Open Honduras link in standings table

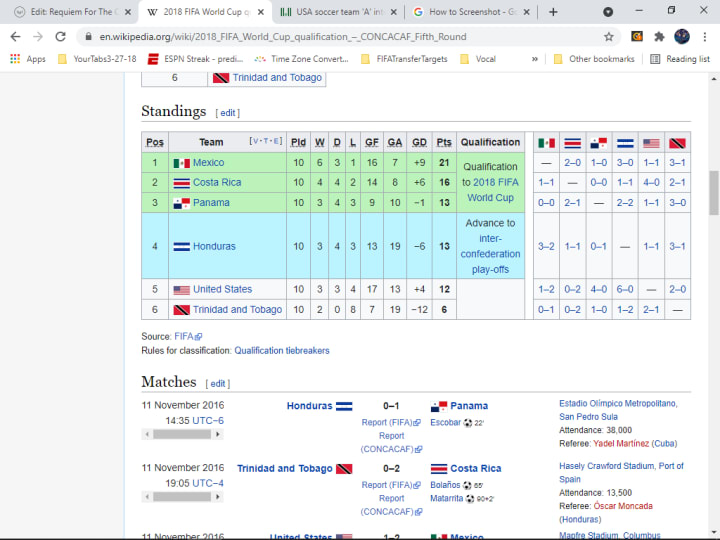pyautogui.click(x=214, y=247)
